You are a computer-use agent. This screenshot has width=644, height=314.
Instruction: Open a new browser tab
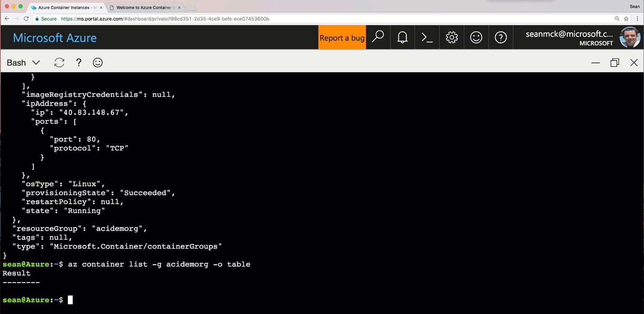pyautogui.click(x=191, y=8)
